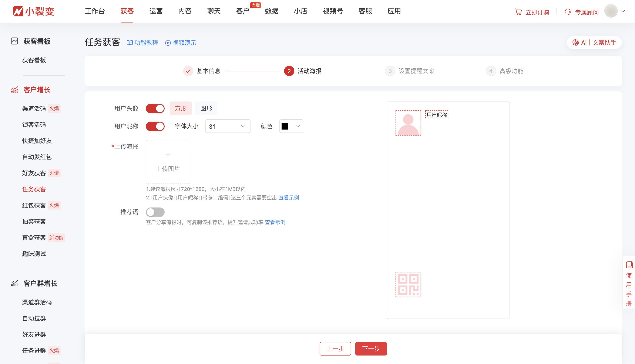The image size is (635, 364).
Task: Open the 查看示例 link beside poster tips
Action: pyautogui.click(x=289, y=198)
